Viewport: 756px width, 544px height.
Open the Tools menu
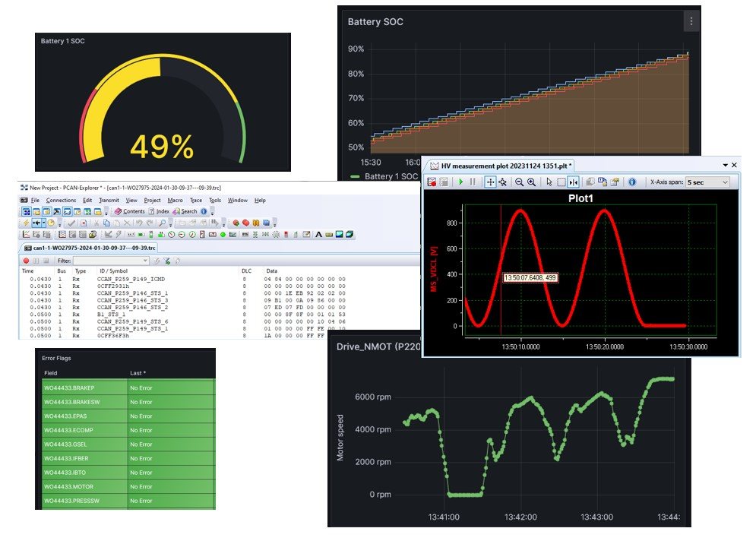coord(214,200)
